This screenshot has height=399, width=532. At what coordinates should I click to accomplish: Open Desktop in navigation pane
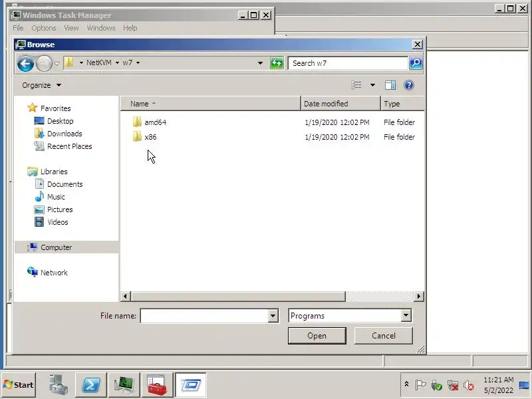point(60,121)
